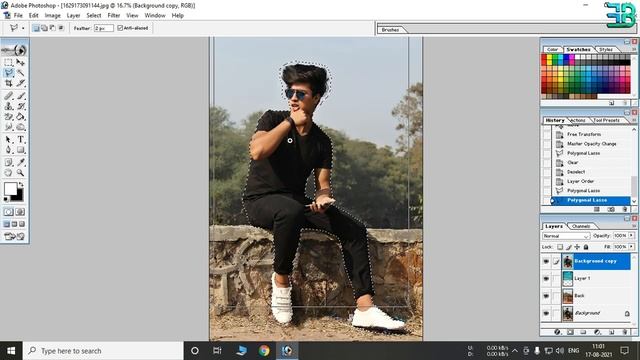The width and height of the screenshot is (640, 360).
Task: Select the Pen tool
Action: (8, 150)
